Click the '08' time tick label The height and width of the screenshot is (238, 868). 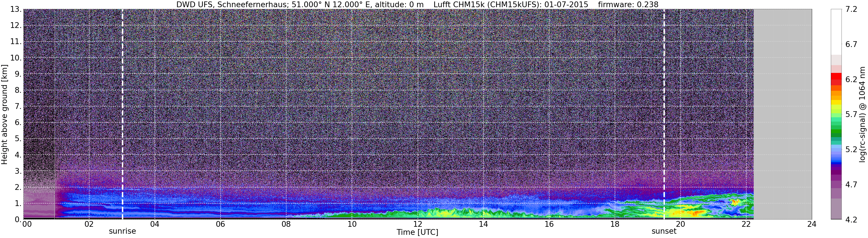286,224
